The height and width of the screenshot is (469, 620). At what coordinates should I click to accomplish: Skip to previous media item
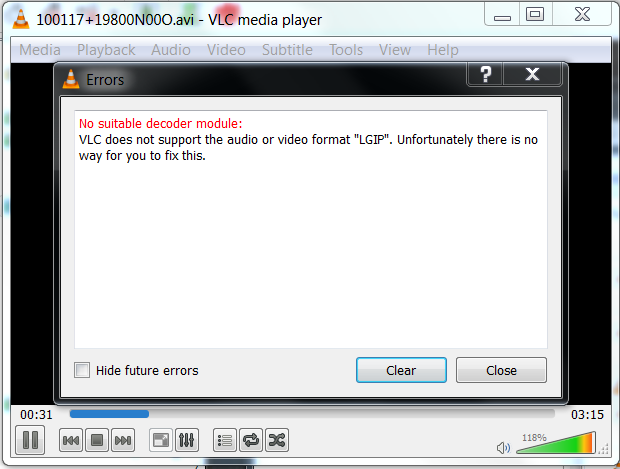[71, 440]
